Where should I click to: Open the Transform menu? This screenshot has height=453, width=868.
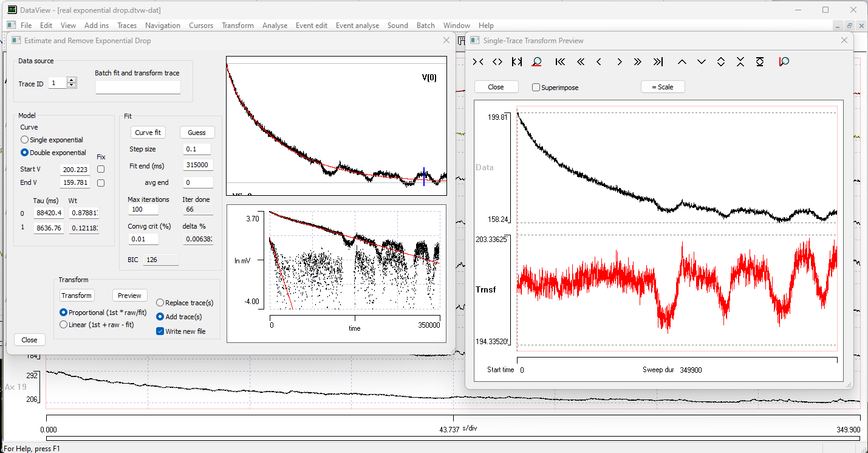pyautogui.click(x=238, y=26)
